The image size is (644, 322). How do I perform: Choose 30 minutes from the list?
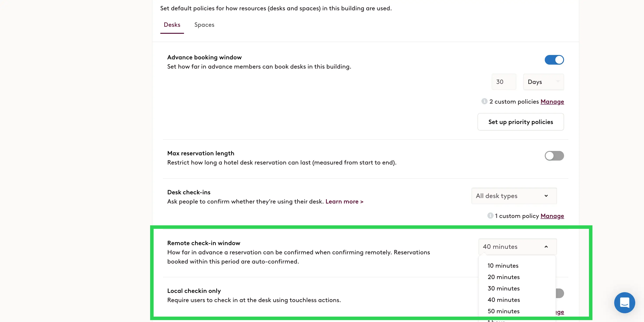tap(504, 288)
